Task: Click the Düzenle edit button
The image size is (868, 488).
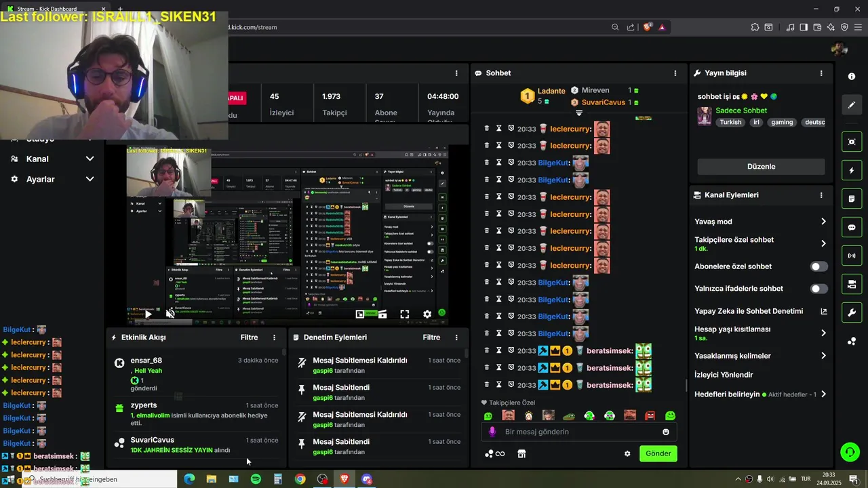Action: coord(761,166)
